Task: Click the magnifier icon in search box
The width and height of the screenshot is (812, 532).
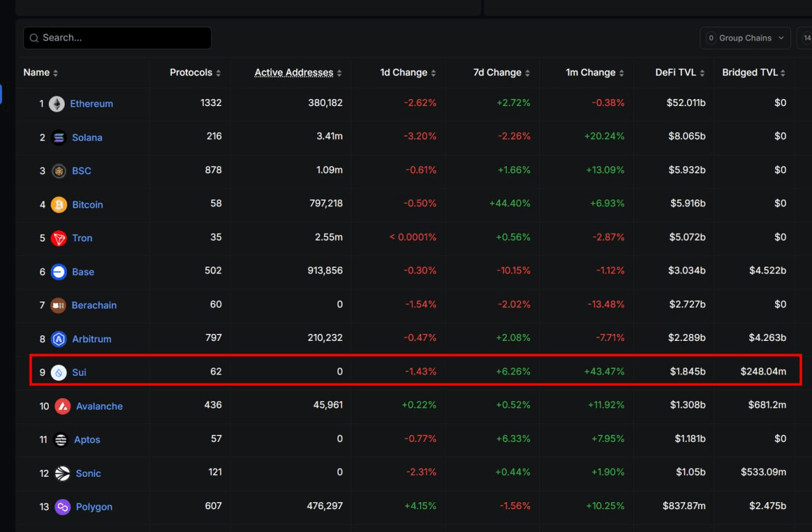Action: click(x=34, y=38)
